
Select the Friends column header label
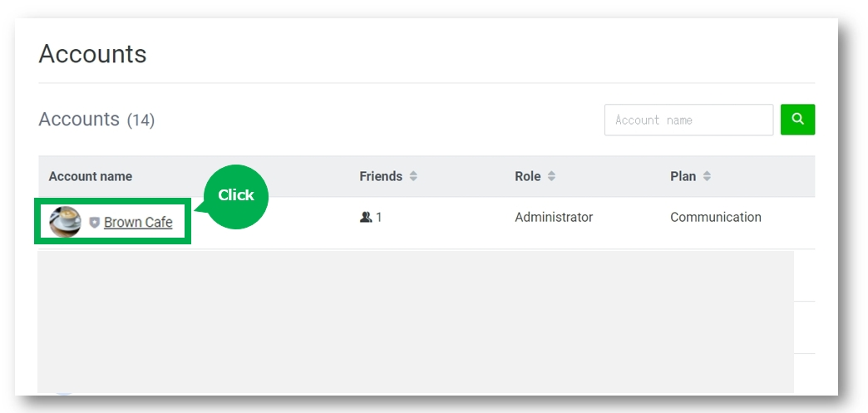click(381, 176)
